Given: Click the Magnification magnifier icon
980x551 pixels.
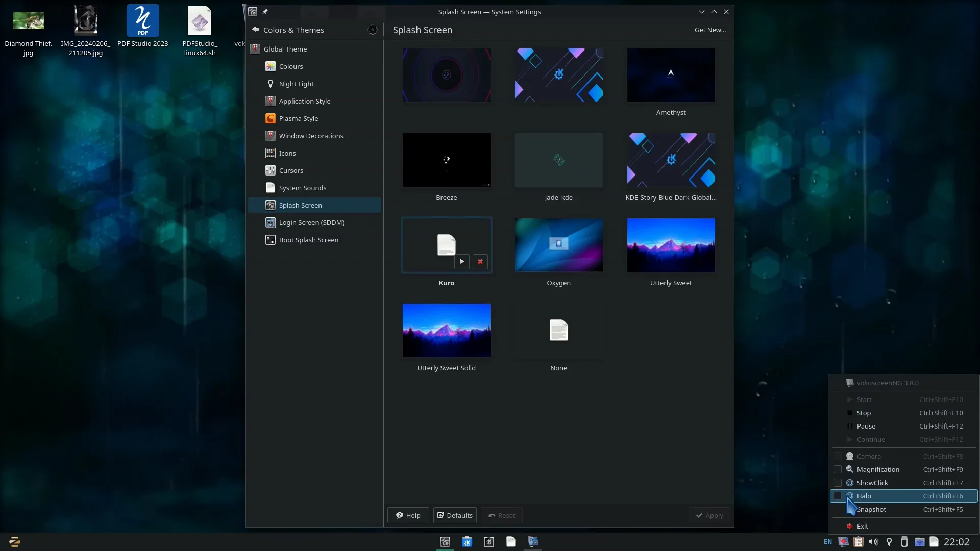Looking at the screenshot, I should coord(850,469).
